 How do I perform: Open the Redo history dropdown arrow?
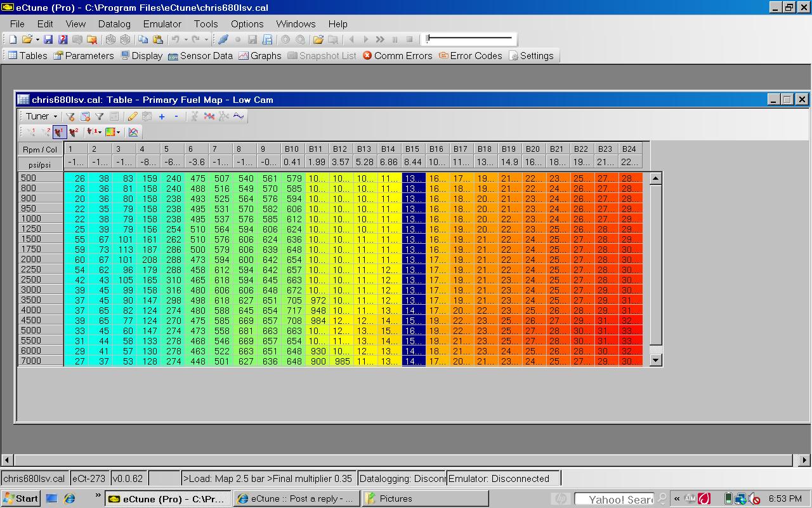(x=206, y=39)
